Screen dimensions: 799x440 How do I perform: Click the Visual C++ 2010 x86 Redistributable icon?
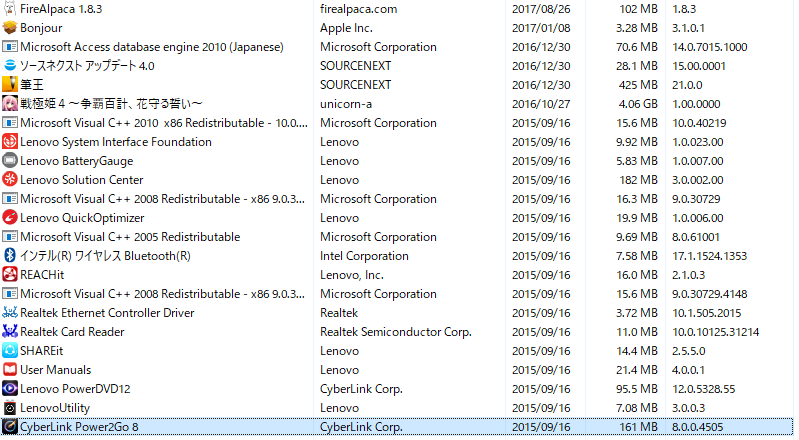point(10,123)
